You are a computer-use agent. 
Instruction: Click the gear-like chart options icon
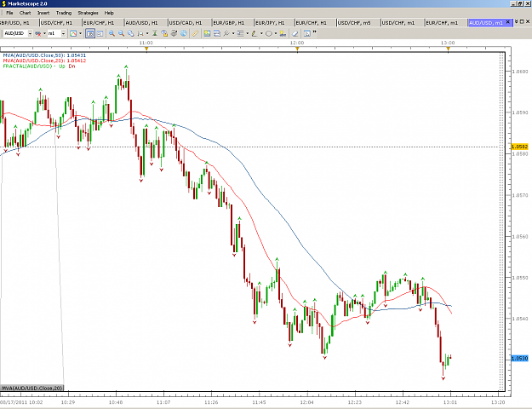pos(174,33)
